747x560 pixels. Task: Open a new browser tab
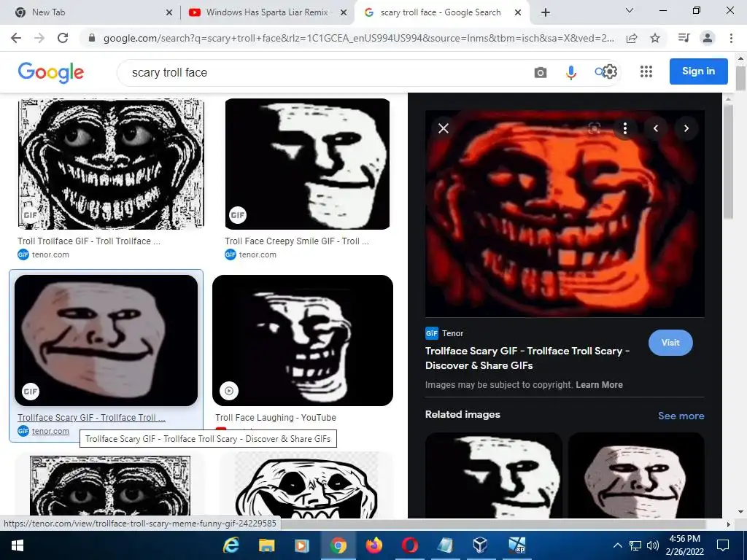click(x=546, y=12)
